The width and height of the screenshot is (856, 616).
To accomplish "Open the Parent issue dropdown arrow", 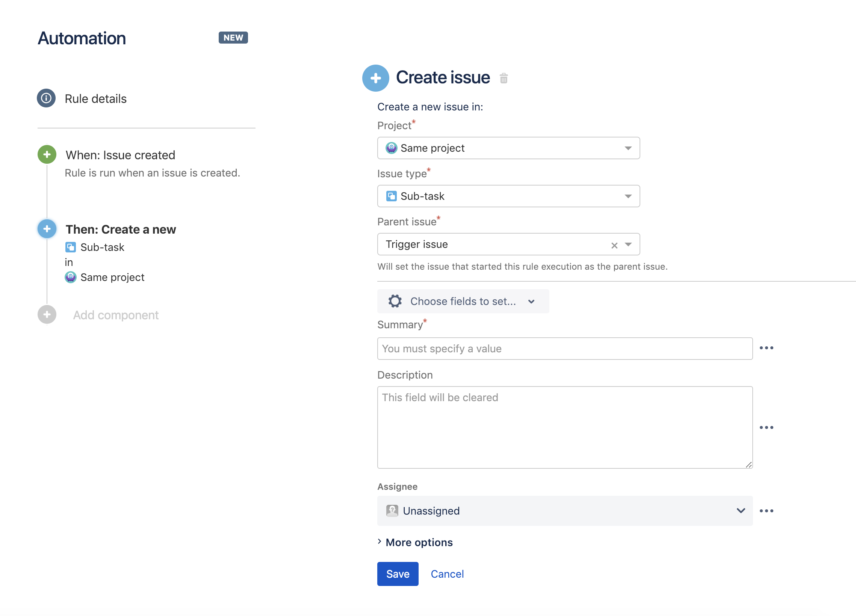I will coord(628,245).
